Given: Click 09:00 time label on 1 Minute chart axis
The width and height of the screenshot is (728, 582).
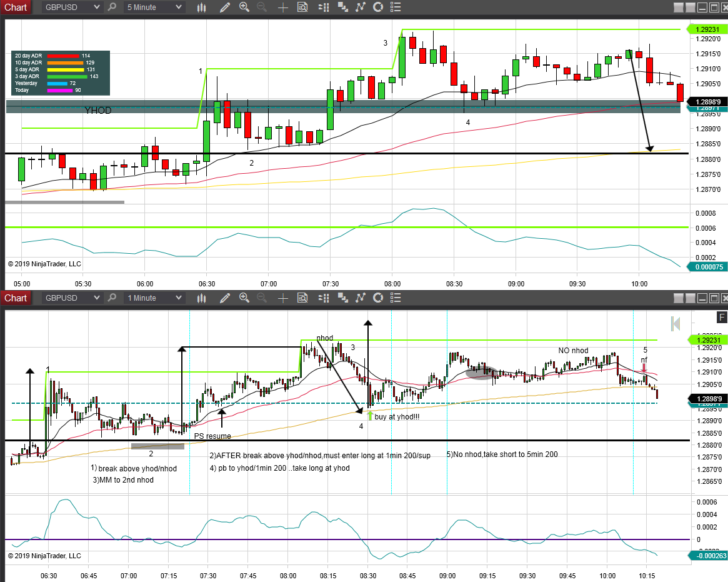Looking at the screenshot, I should click(447, 576).
